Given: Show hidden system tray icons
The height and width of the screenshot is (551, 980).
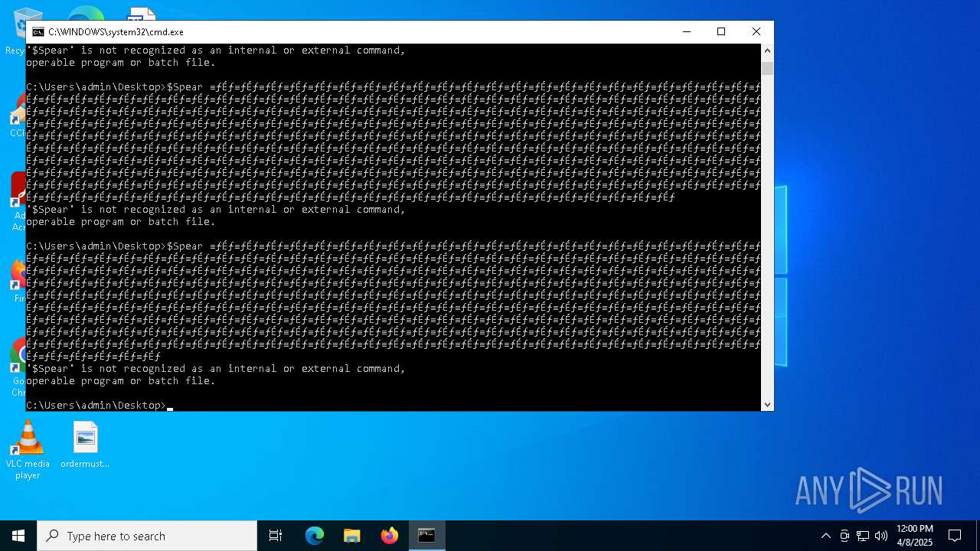Looking at the screenshot, I should [825, 536].
